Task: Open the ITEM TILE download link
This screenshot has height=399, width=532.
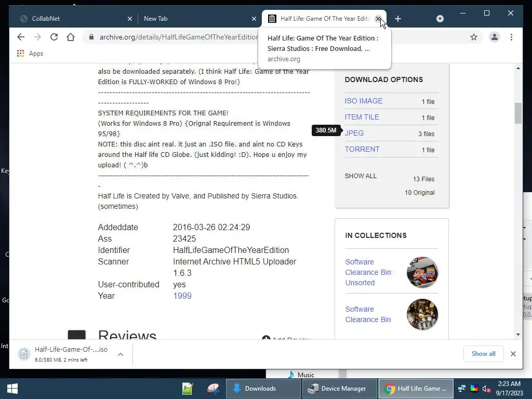Action: pos(362,117)
